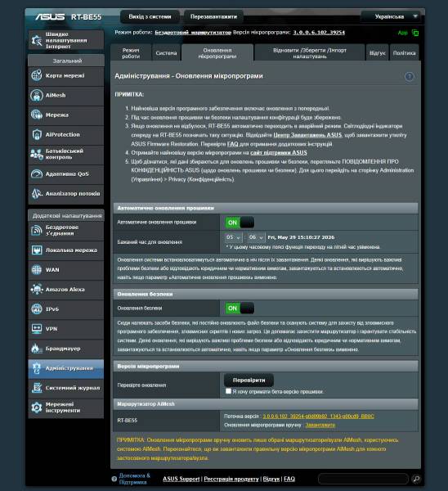Switch to Режим роботи tab
Screen dimensions: 448x491
tap(131, 53)
